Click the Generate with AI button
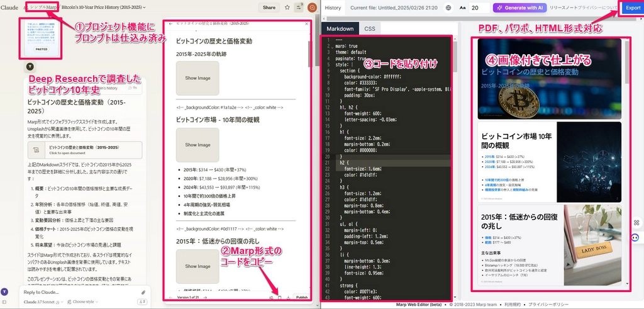 [519, 8]
